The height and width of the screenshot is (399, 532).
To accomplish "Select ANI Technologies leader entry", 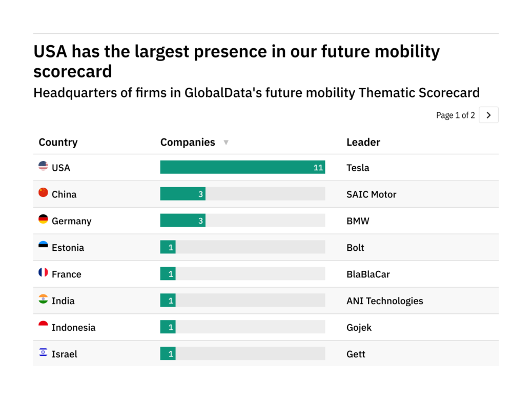I will tap(384, 301).
